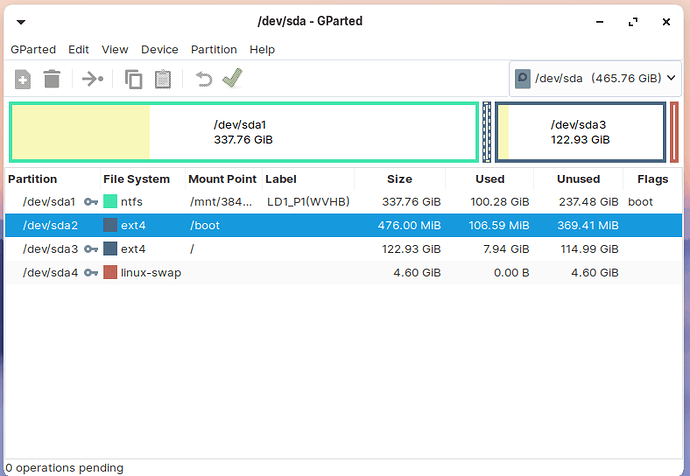The image size is (690, 476).
Task: Close the GParted window
Action: (x=666, y=22)
